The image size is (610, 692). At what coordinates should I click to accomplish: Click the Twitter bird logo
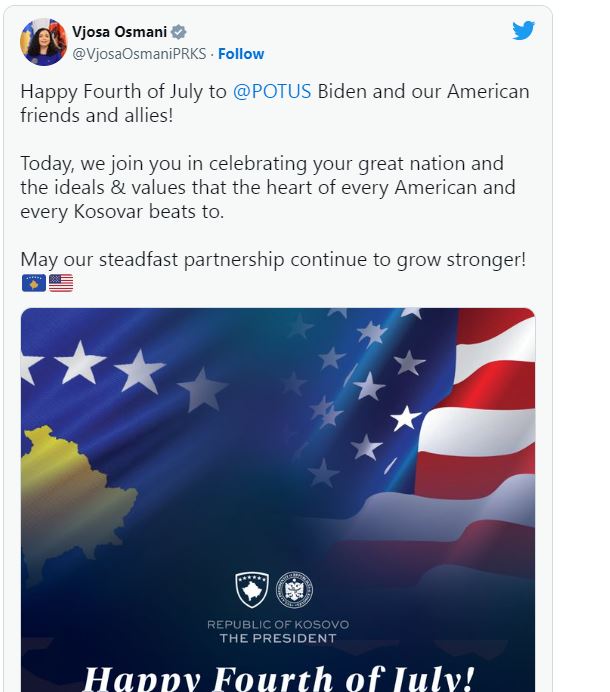point(524,31)
